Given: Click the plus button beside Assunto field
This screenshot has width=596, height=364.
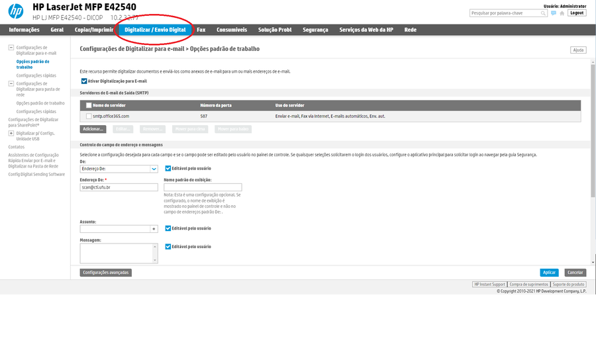Looking at the screenshot, I should (x=154, y=228).
